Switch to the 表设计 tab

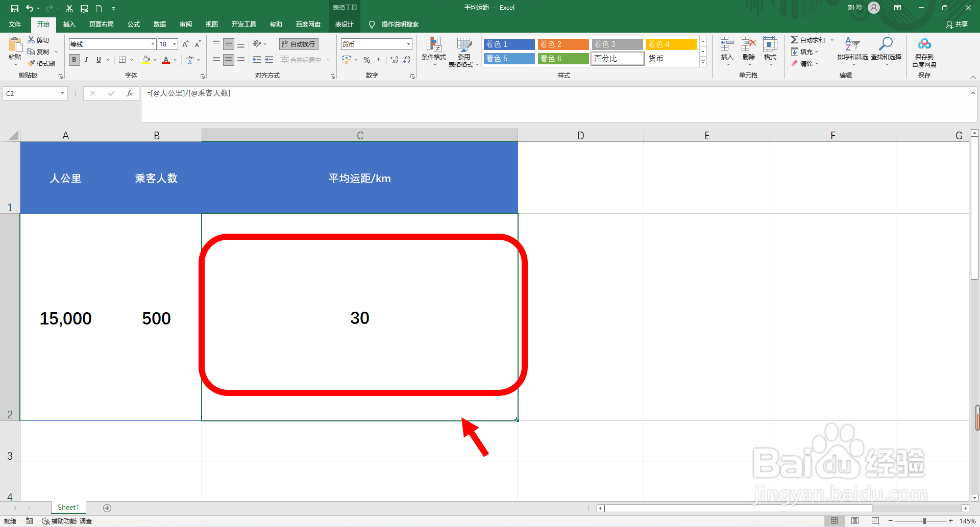pos(344,24)
